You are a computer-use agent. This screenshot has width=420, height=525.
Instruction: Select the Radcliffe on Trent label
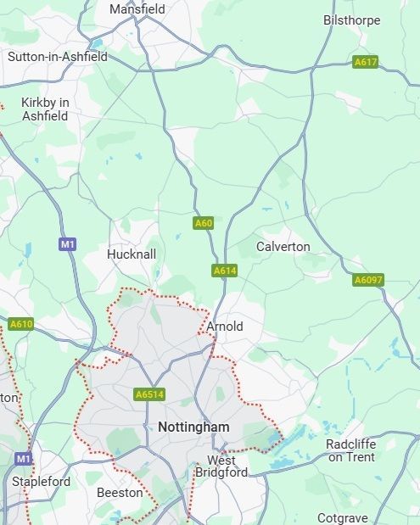click(x=351, y=450)
